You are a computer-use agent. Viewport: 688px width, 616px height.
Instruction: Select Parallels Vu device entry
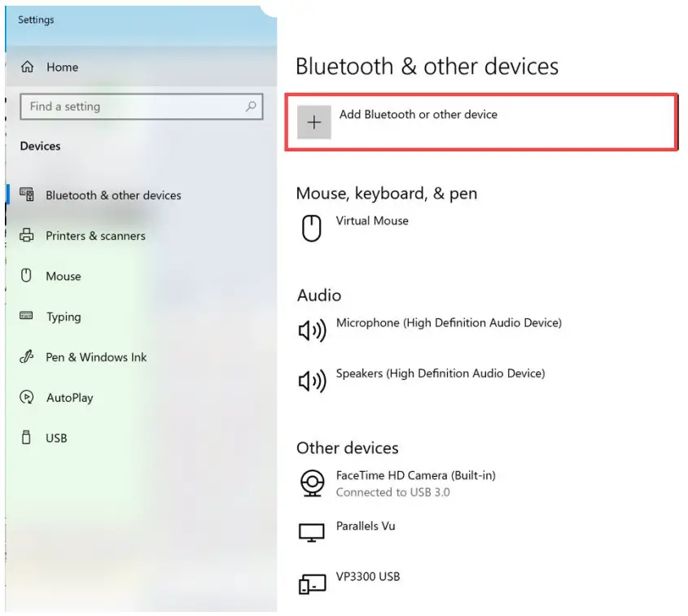pos(366,526)
